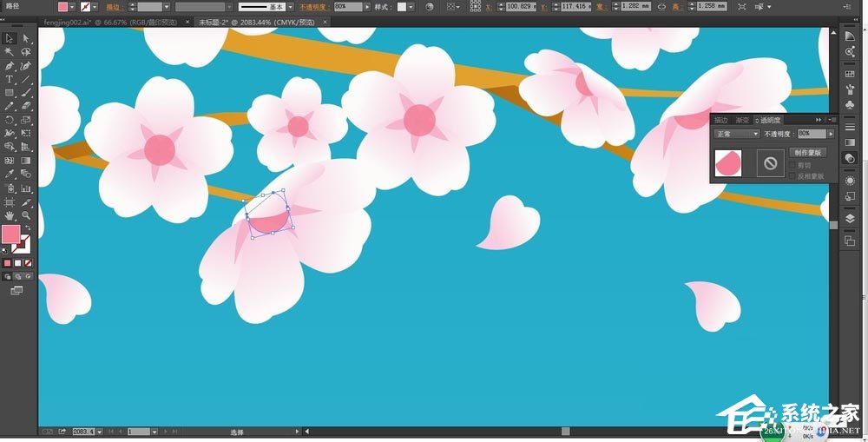Switch to the 渐变 (Gradient) panel tab
This screenshot has height=442, width=868.
coord(742,120)
